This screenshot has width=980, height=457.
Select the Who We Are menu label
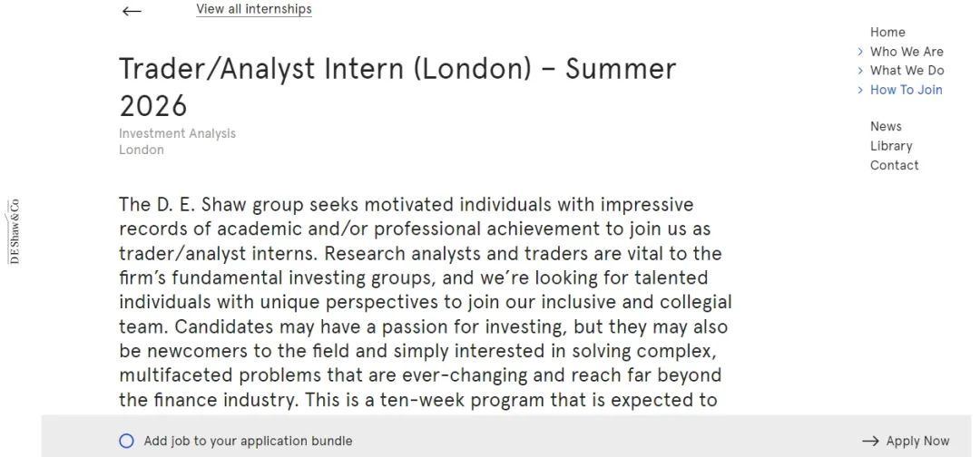pos(906,52)
